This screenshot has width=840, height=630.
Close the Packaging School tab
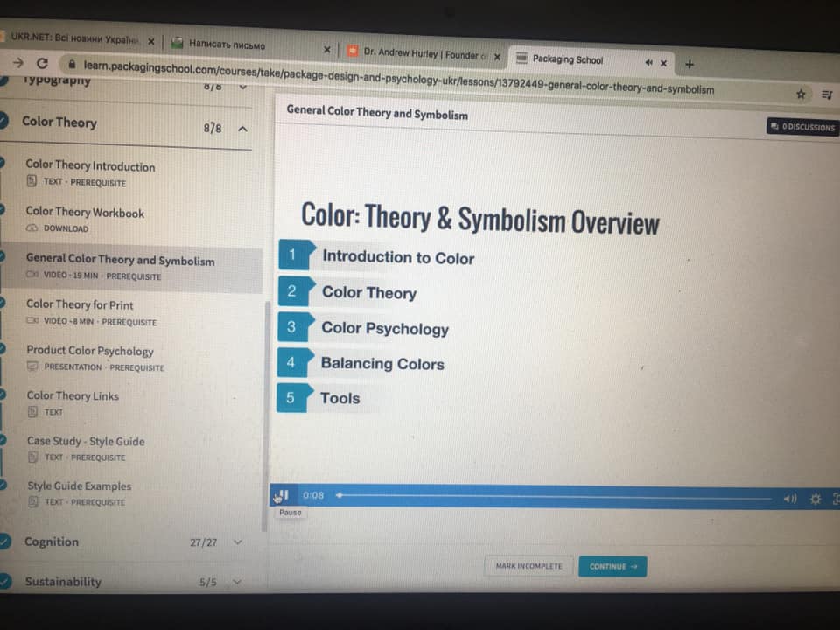(664, 63)
